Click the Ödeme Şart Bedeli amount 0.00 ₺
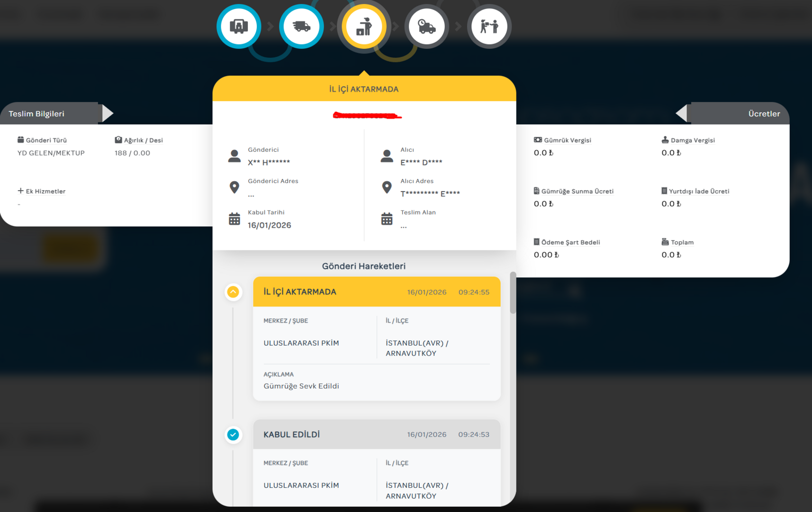 pyautogui.click(x=546, y=255)
